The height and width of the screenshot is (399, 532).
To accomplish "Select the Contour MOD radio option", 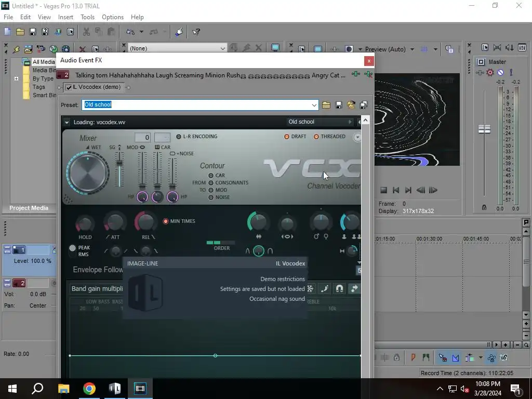I will tap(211, 190).
